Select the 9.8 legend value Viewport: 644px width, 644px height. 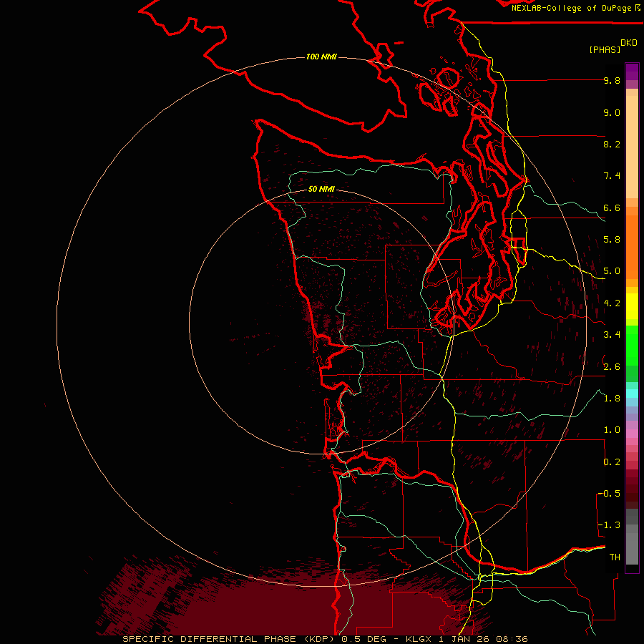pos(612,80)
